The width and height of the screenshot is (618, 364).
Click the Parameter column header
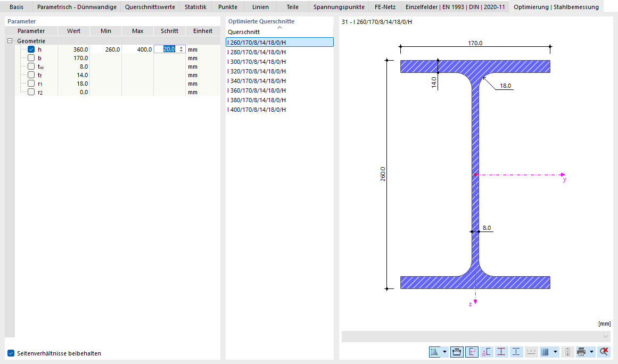coord(31,31)
